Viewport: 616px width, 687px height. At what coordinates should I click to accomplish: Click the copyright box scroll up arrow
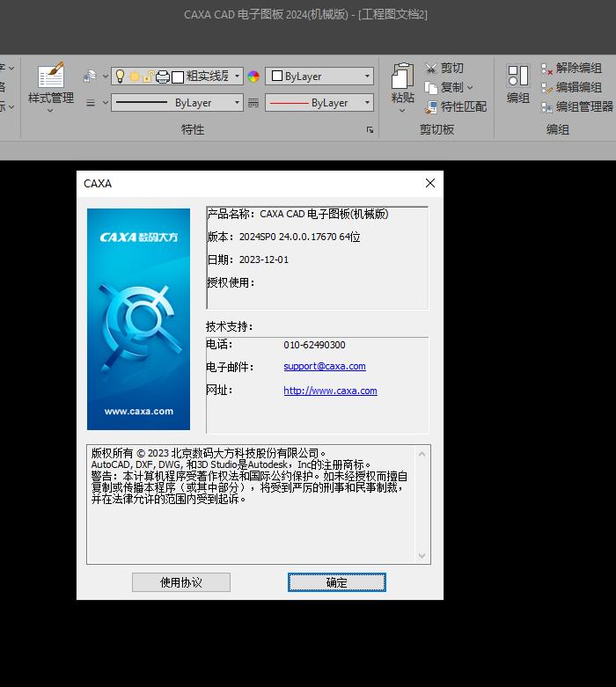tap(422, 455)
